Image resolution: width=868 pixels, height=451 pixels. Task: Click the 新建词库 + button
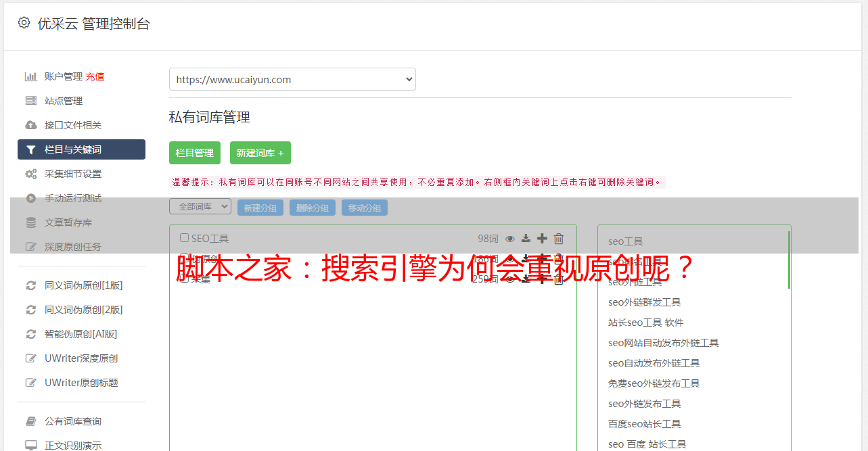point(260,153)
